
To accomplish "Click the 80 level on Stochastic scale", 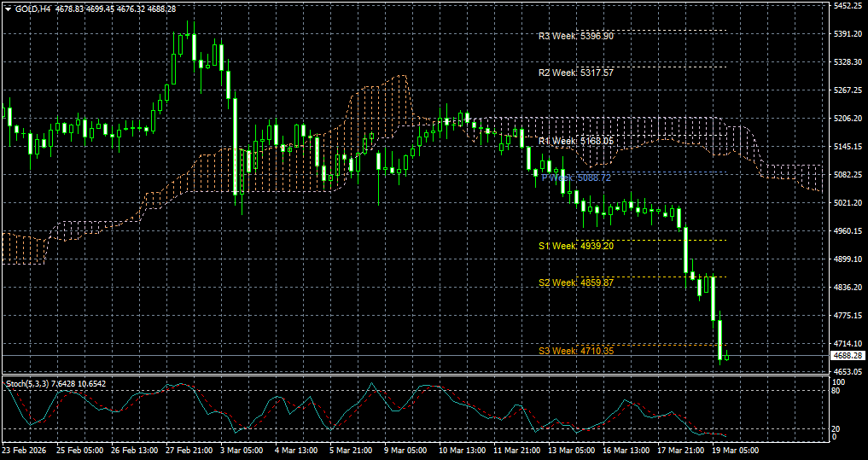I will pyautogui.click(x=837, y=391).
